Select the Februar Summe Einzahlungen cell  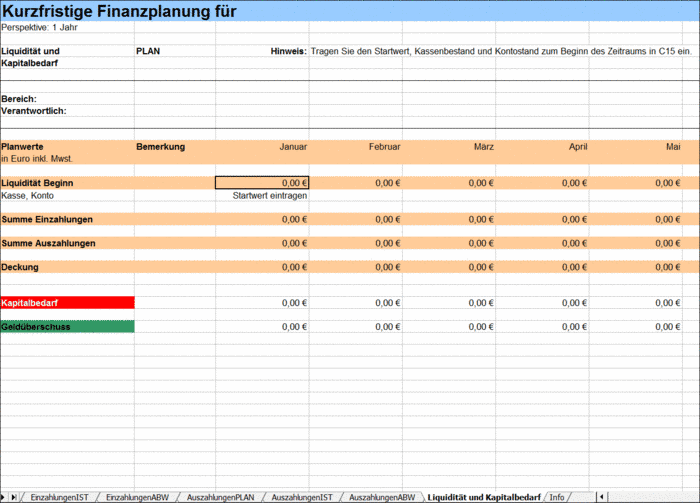(x=355, y=219)
